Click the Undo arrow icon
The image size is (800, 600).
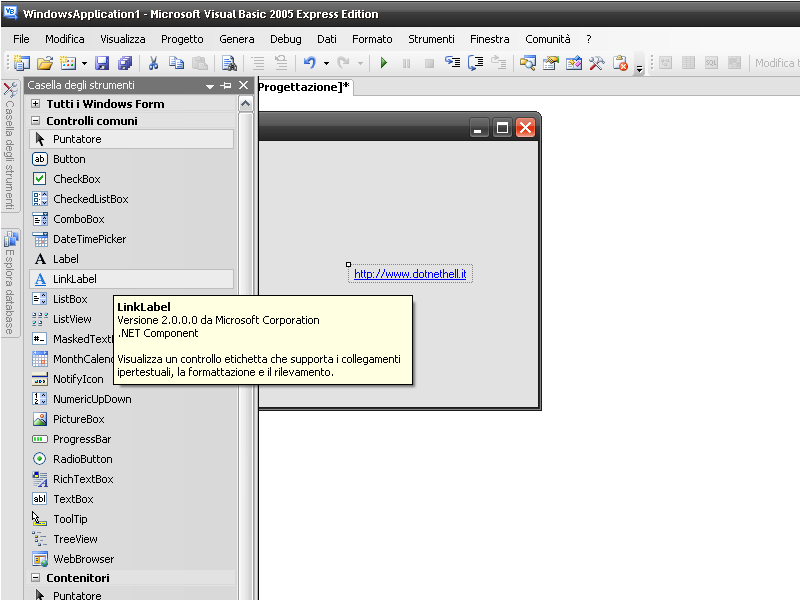(x=310, y=63)
